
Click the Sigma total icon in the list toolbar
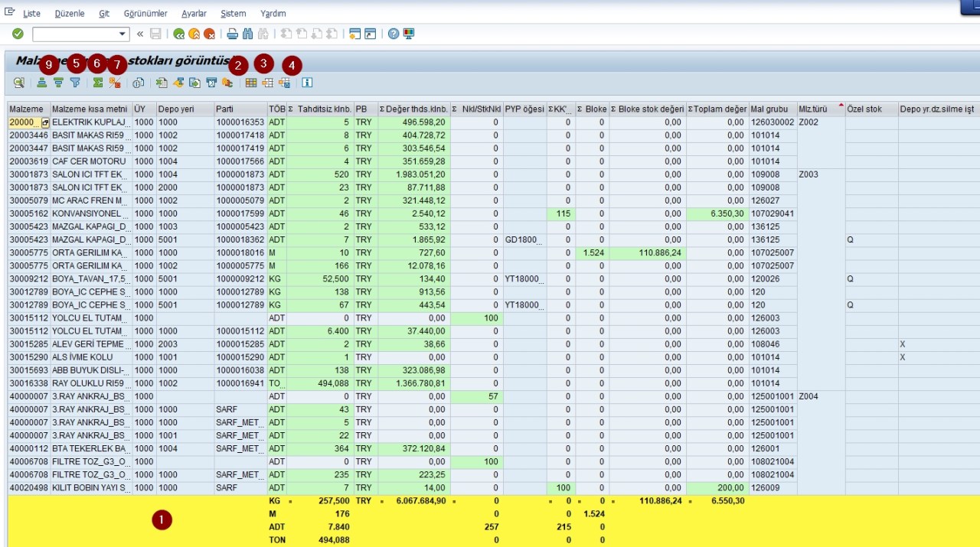click(x=98, y=83)
